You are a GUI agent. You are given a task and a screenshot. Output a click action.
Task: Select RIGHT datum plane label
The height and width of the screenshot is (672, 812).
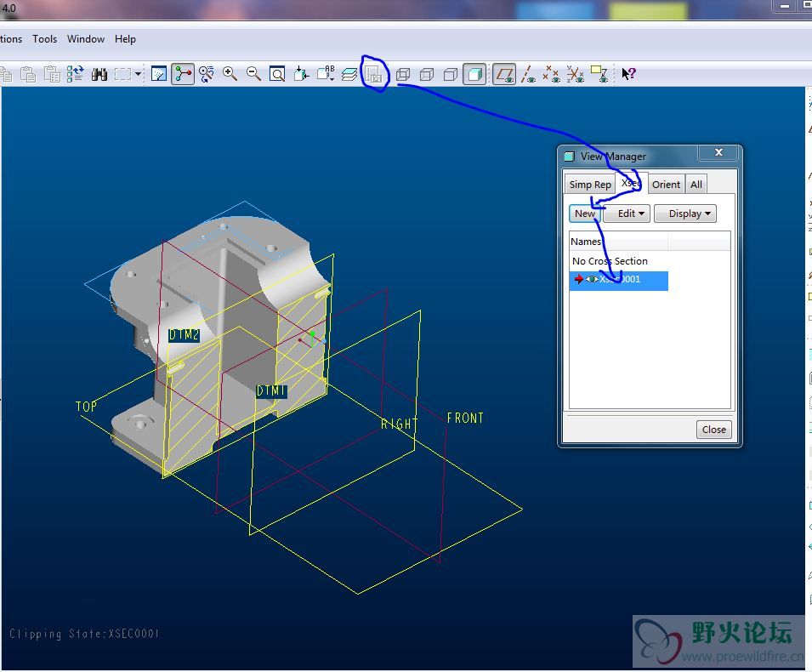point(400,424)
